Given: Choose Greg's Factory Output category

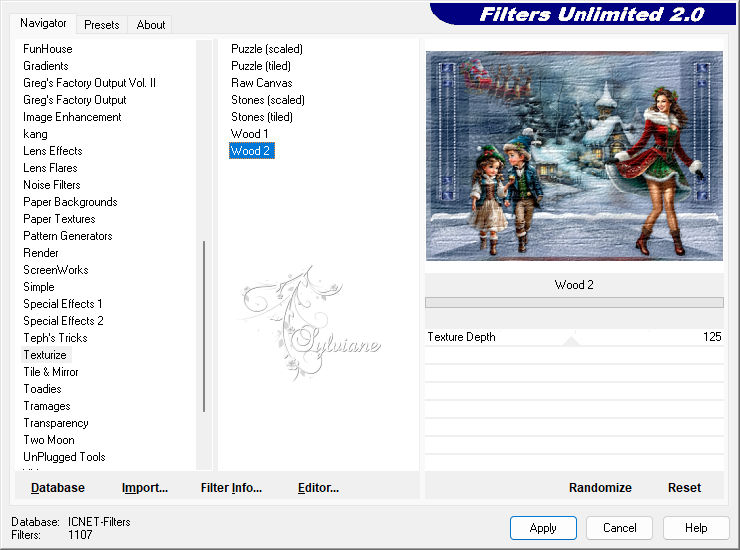Looking at the screenshot, I should pos(75,100).
